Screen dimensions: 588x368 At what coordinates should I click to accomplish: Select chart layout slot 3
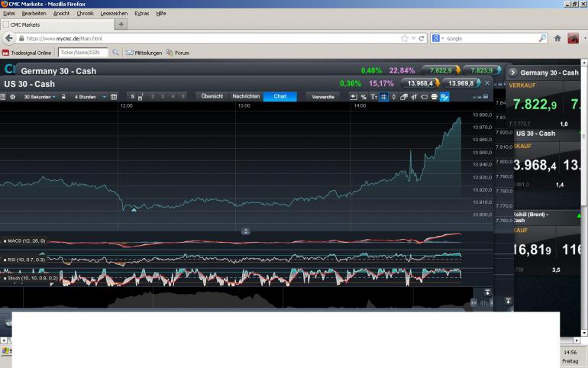163,96
